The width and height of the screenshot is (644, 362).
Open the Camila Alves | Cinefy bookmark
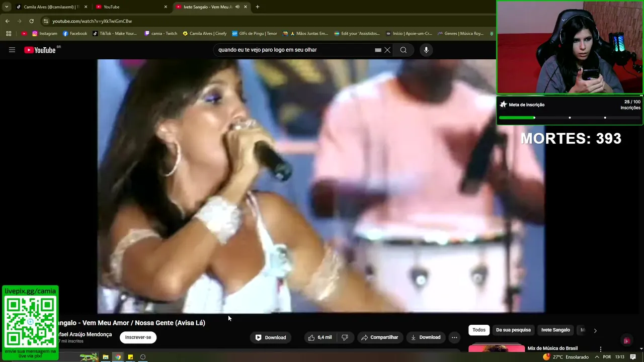pos(205,34)
